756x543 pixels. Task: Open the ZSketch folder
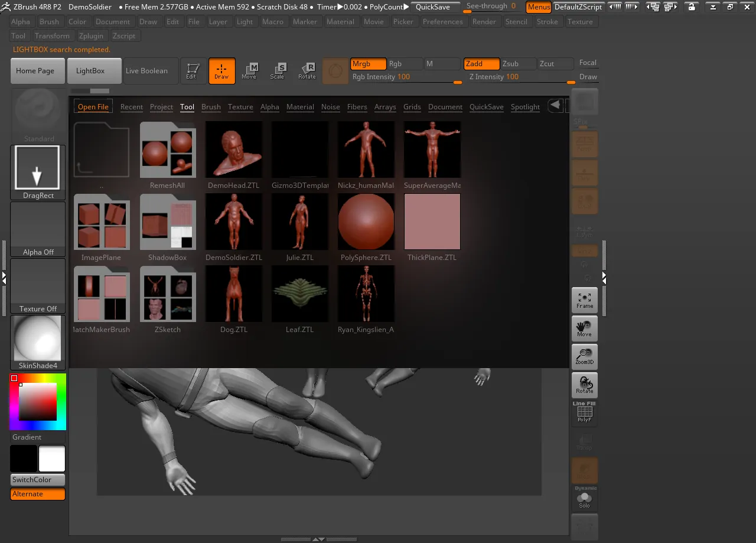click(168, 294)
